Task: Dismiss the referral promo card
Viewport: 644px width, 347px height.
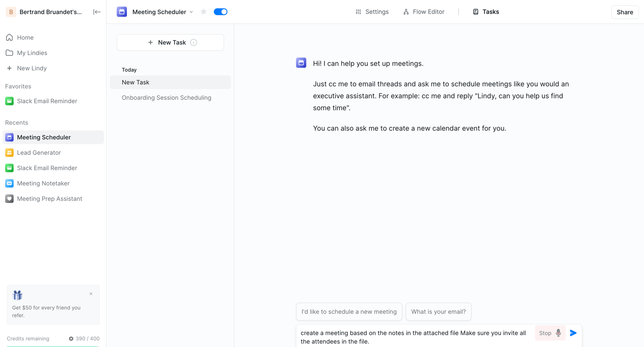Action: point(91,294)
